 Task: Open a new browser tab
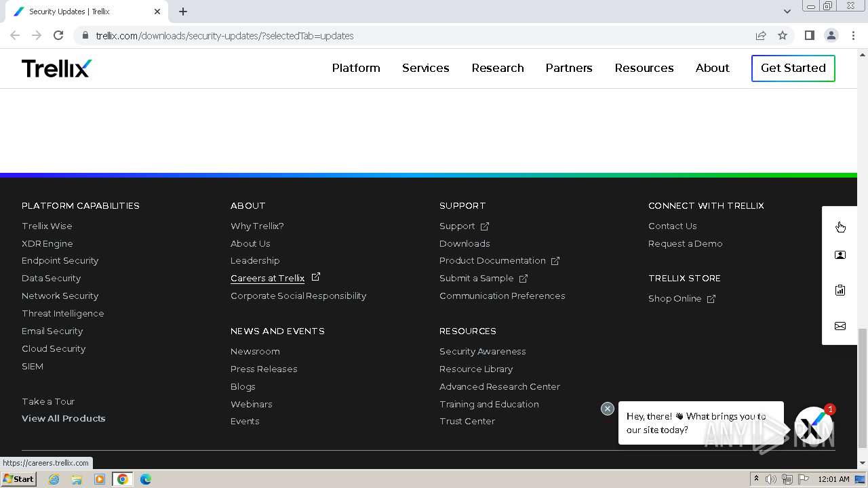click(x=183, y=12)
